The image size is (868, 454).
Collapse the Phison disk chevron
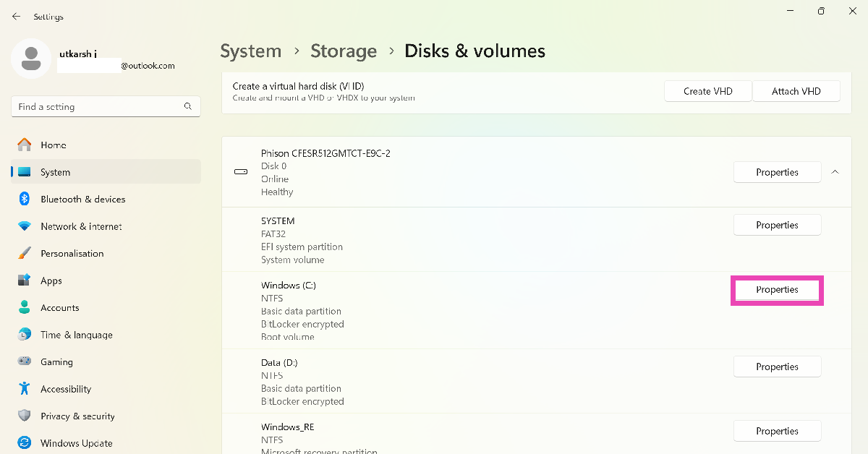click(835, 172)
